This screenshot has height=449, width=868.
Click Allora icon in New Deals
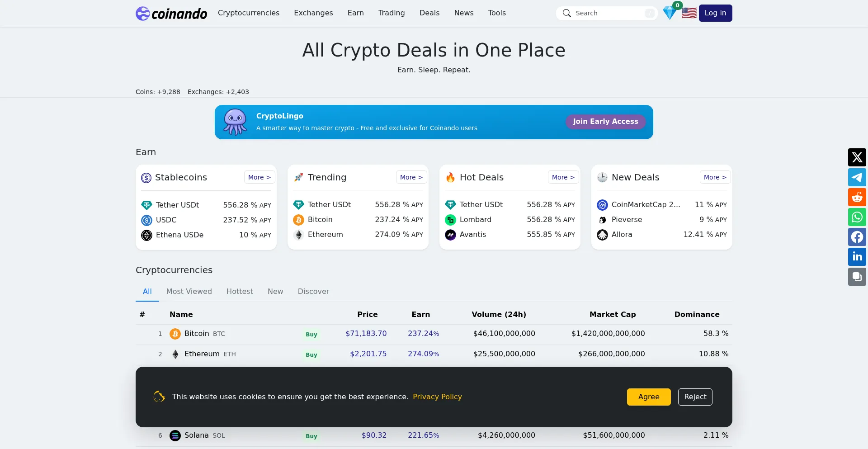pos(602,235)
